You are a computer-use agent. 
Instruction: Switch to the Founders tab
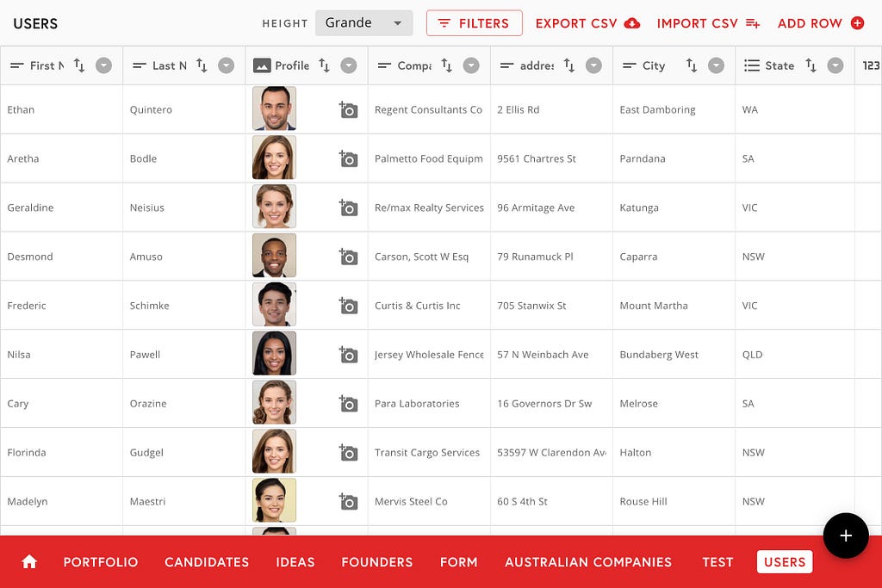point(377,562)
